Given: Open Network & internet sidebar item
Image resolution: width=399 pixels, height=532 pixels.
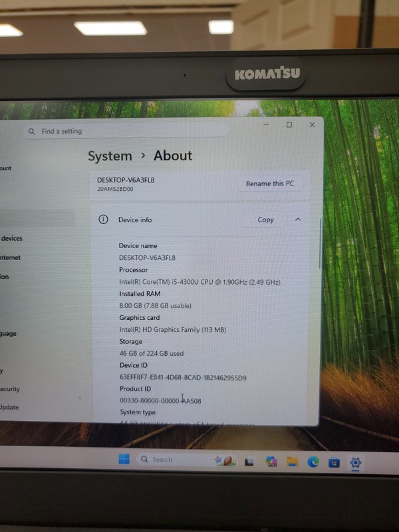Looking at the screenshot, I should tap(10, 257).
